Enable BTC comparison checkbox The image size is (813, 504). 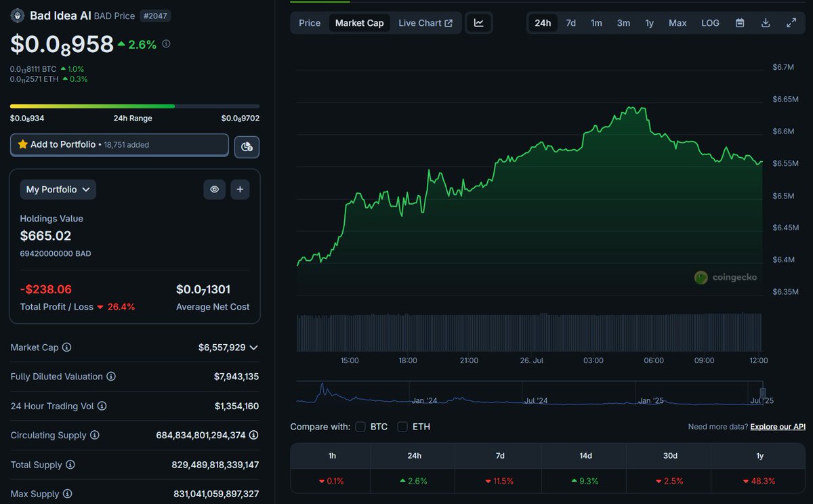360,427
